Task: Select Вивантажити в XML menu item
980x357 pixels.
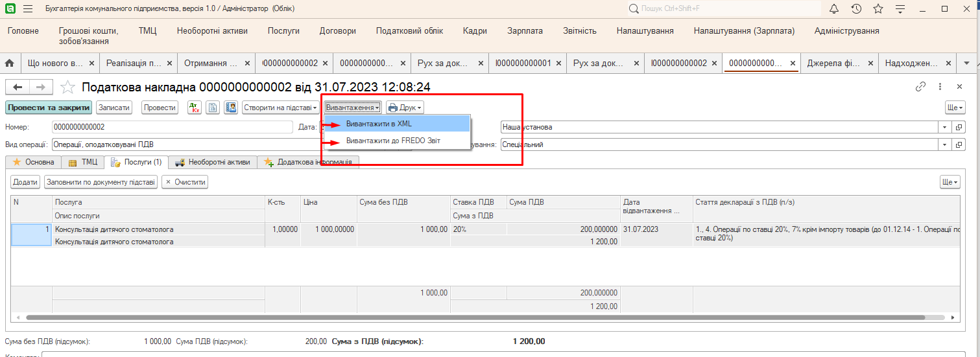Action: tap(379, 124)
